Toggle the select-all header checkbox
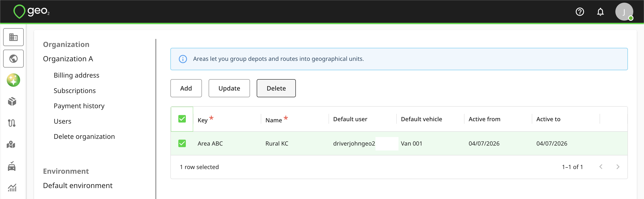The image size is (644, 199). [182, 119]
